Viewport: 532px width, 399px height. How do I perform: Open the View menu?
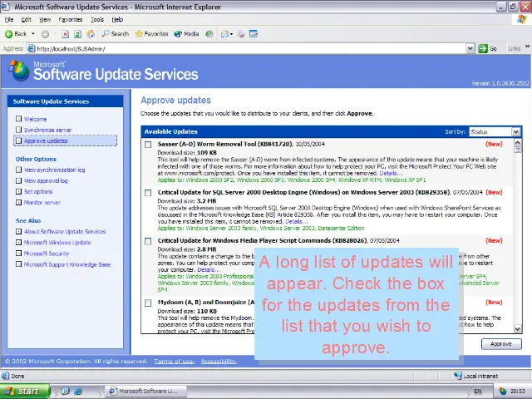coord(45,20)
